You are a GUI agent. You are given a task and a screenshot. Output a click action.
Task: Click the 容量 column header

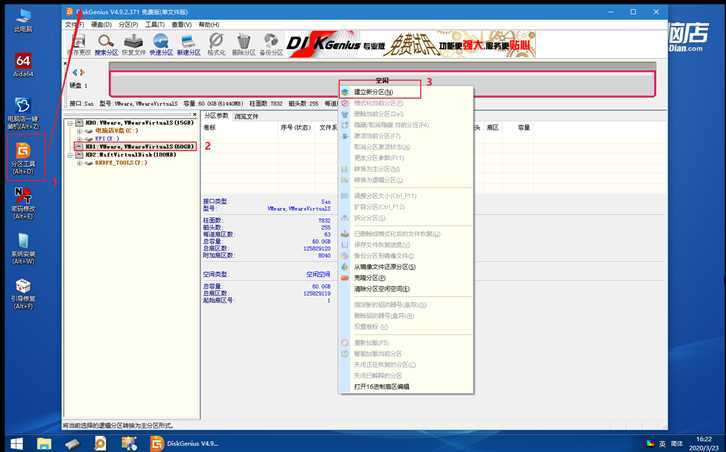pos(524,127)
